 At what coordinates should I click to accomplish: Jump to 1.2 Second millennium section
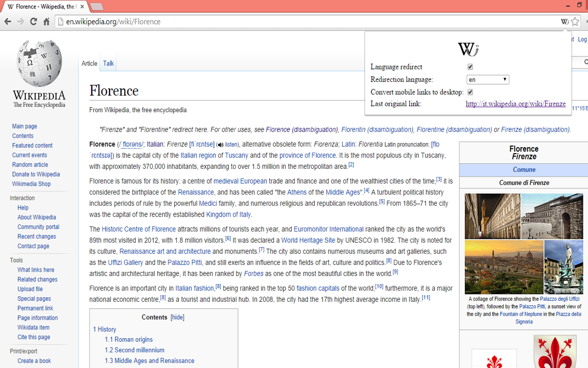[x=135, y=350]
